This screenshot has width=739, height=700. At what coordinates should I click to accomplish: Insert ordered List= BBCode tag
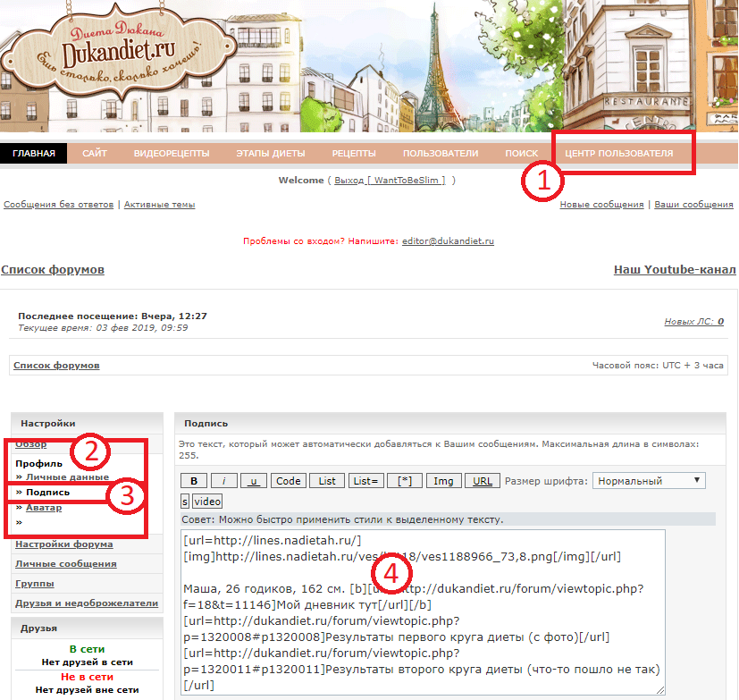(365, 481)
